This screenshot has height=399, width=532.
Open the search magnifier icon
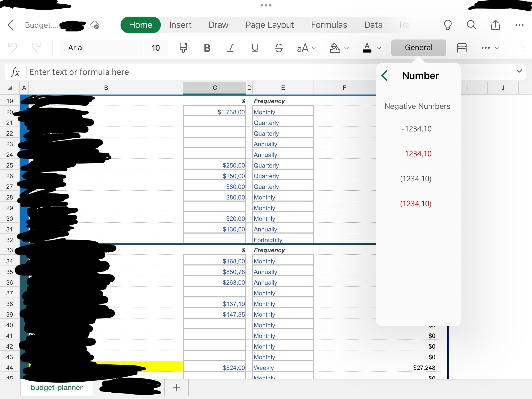tap(471, 25)
